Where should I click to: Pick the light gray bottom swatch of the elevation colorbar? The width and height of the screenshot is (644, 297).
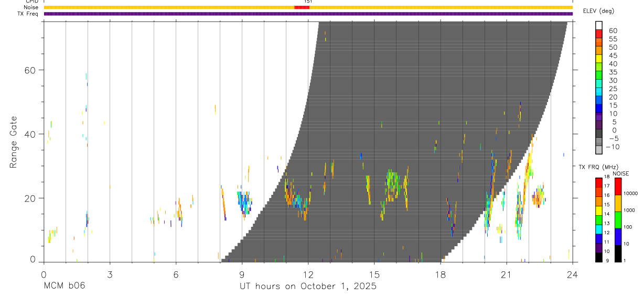(x=599, y=149)
